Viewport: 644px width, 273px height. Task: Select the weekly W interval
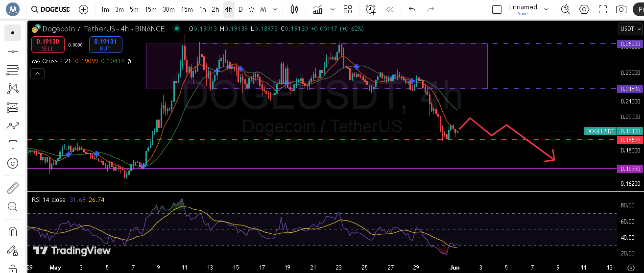(x=251, y=9)
